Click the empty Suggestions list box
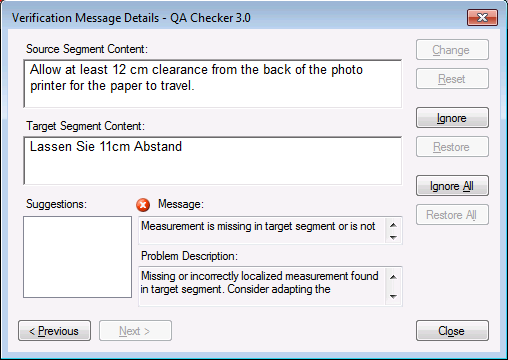This screenshot has width=508, height=360. point(77,257)
